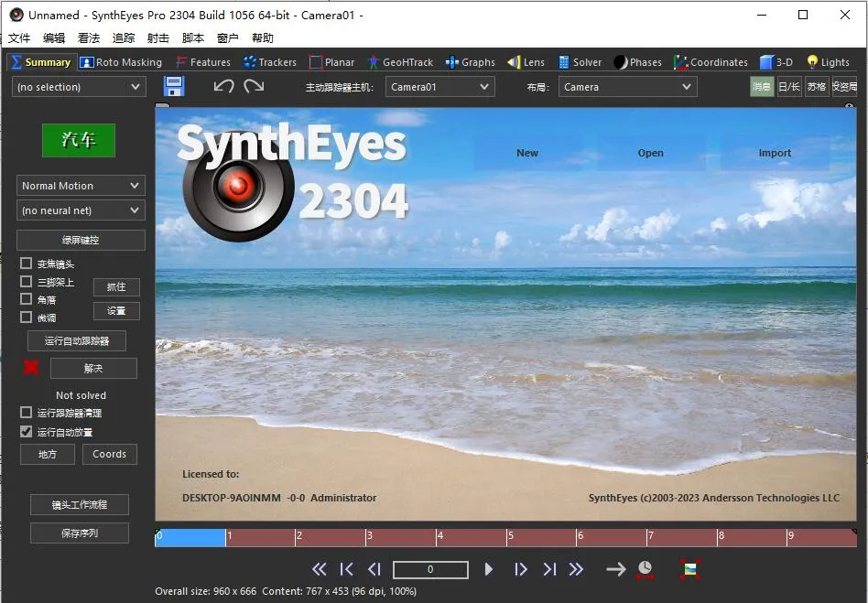This screenshot has width=868, height=603.
Task: Click the red clock playback mode icon
Action: click(x=646, y=569)
